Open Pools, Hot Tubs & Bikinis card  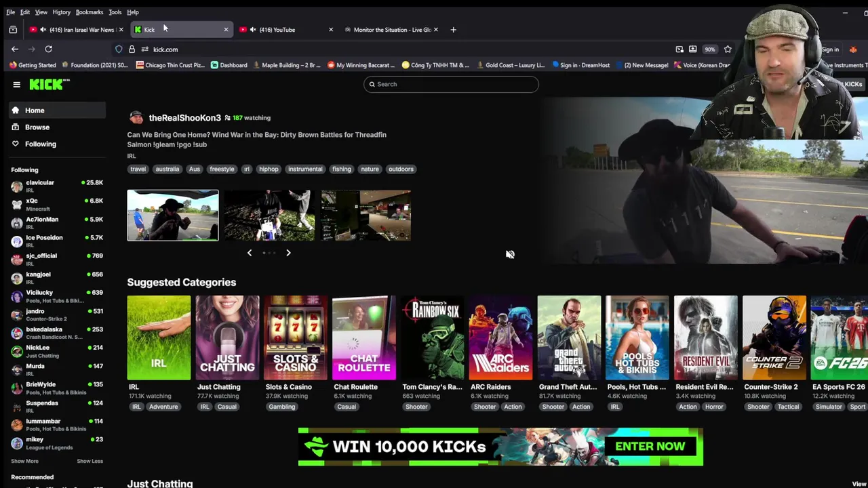[x=637, y=338]
